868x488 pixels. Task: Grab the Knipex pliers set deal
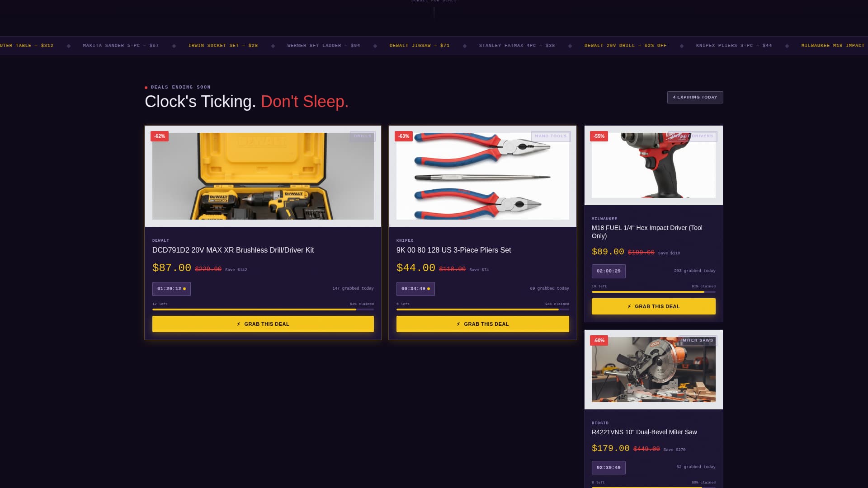[x=482, y=324]
